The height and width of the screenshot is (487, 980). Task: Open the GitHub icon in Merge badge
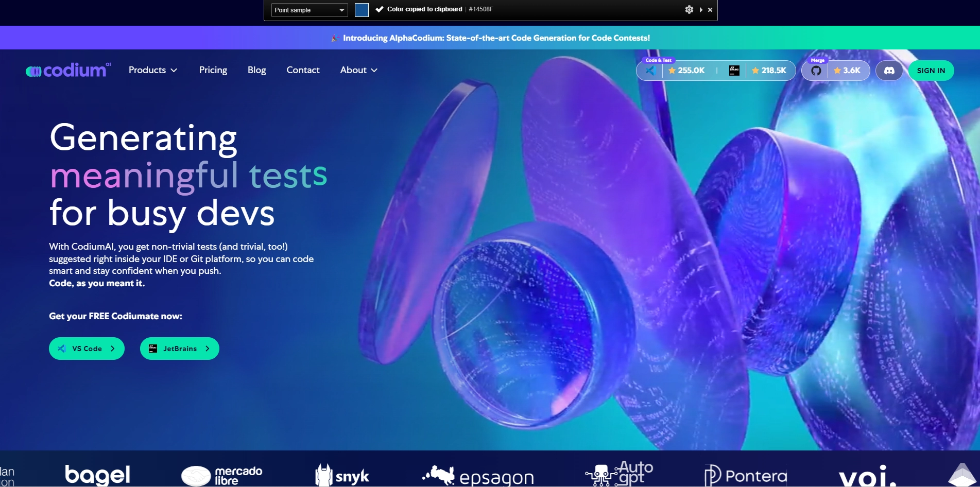click(x=816, y=71)
